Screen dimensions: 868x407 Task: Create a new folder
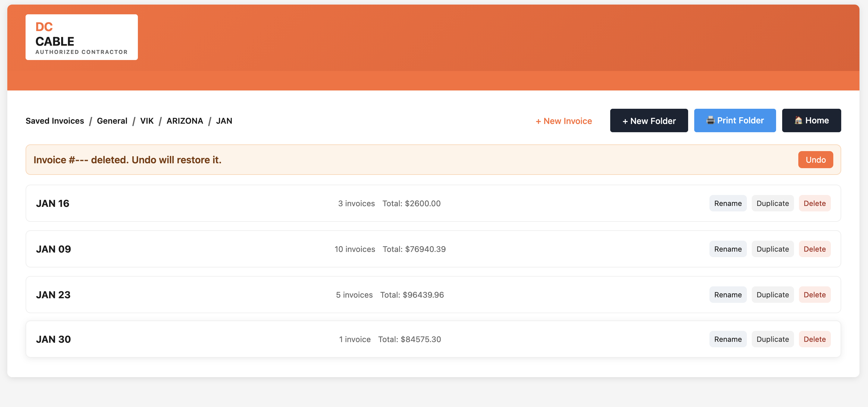649,120
